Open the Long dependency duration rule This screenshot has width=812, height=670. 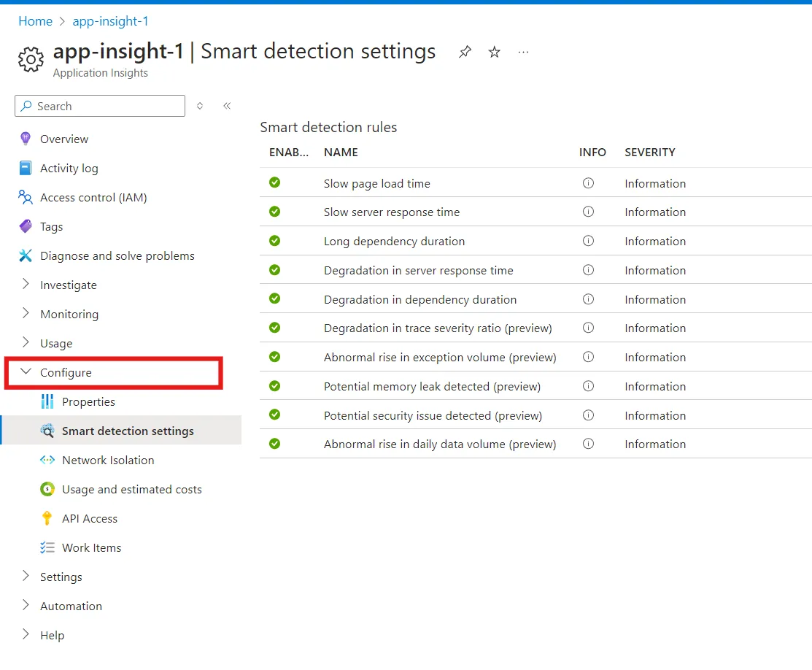pos(394,241)
